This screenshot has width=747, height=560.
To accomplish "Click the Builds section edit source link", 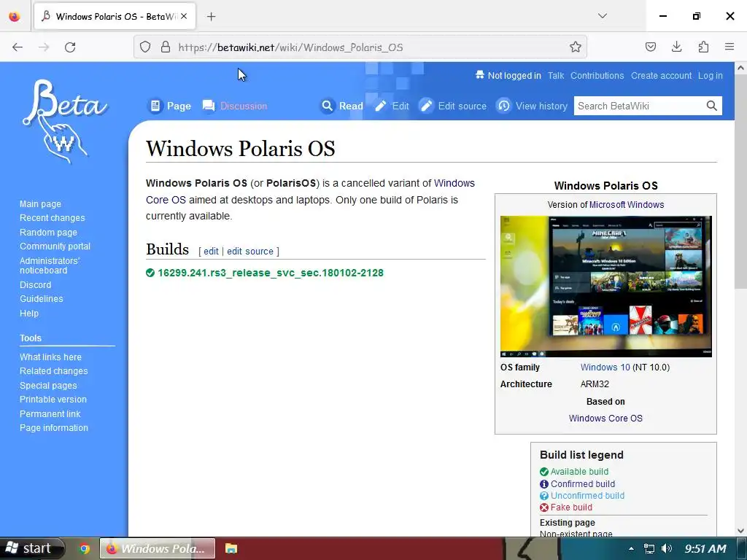I will click(x=250, y=252).
